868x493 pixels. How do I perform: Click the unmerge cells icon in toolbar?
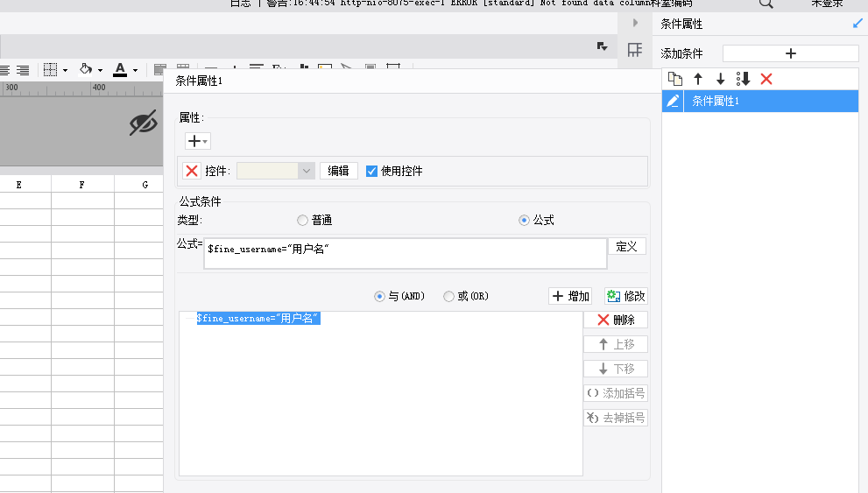click(183, 68)
